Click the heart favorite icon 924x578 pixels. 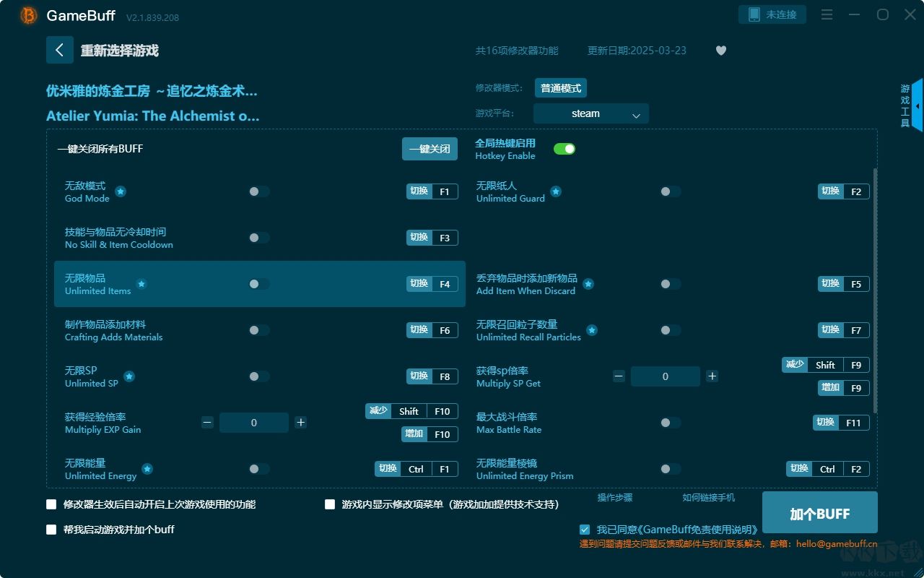coord(721,51)
